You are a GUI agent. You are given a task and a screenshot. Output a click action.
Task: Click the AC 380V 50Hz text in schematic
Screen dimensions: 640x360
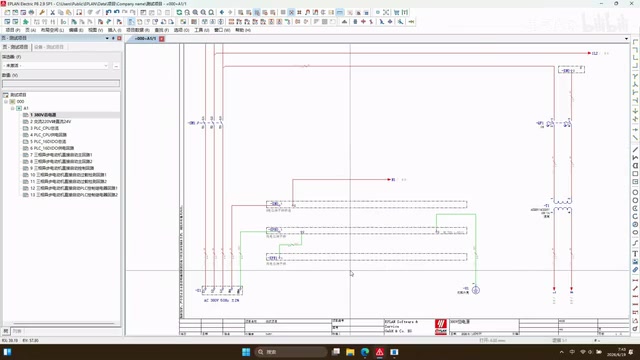(x=221, y=300)
